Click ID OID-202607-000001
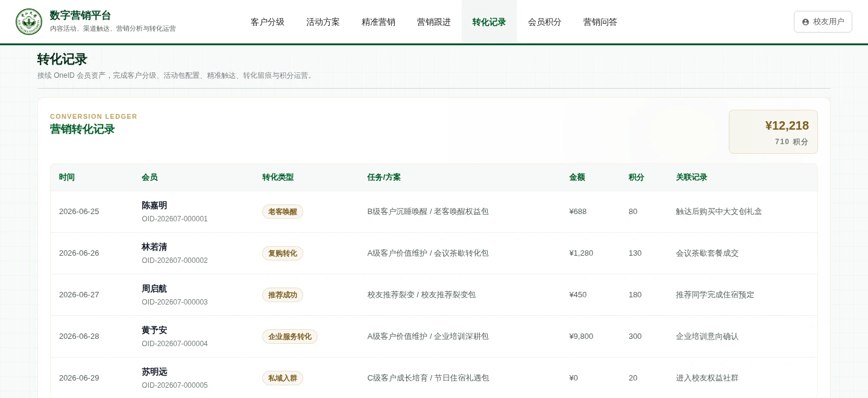Viewport: 868px width, 398px height. pyautogui.click(x=175, y=219)
